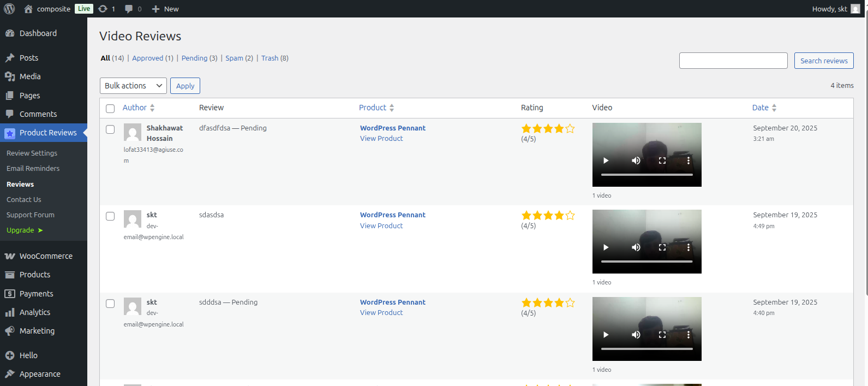Enter fullscreen on the third review video
The image size is (868, 386).
pyautogui.click(x=662, y=335)
